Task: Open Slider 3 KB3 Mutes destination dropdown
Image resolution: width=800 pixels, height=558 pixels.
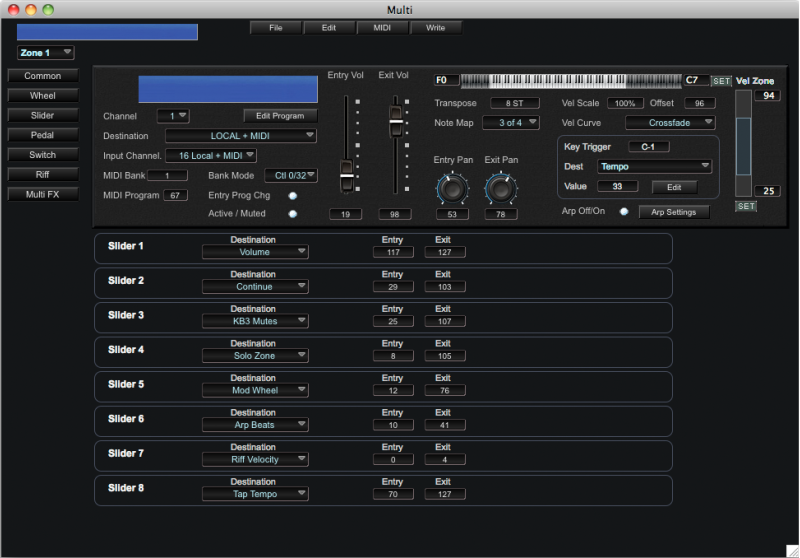Action: click(255, 321)
